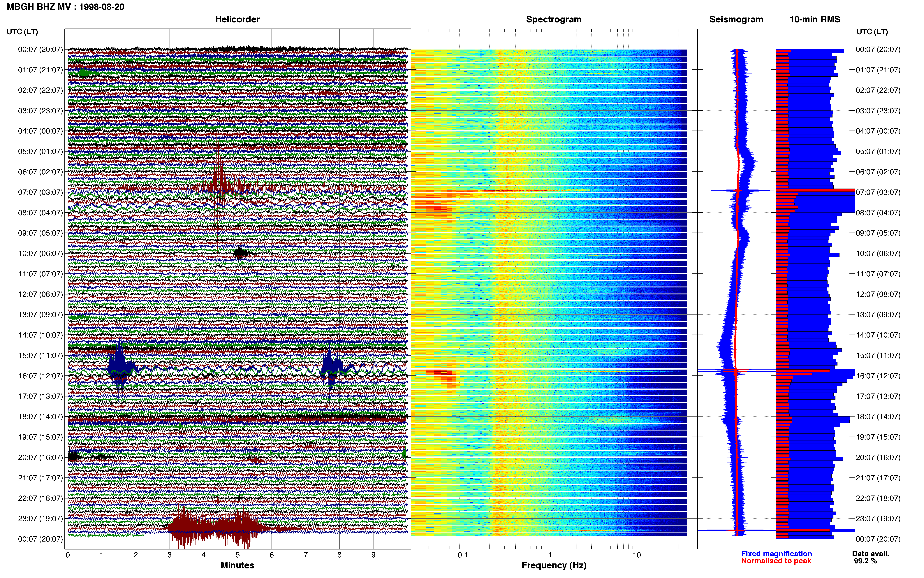Click minute tick '5' on helicorder axis
The image size is (924, 578).
(238, 555)
